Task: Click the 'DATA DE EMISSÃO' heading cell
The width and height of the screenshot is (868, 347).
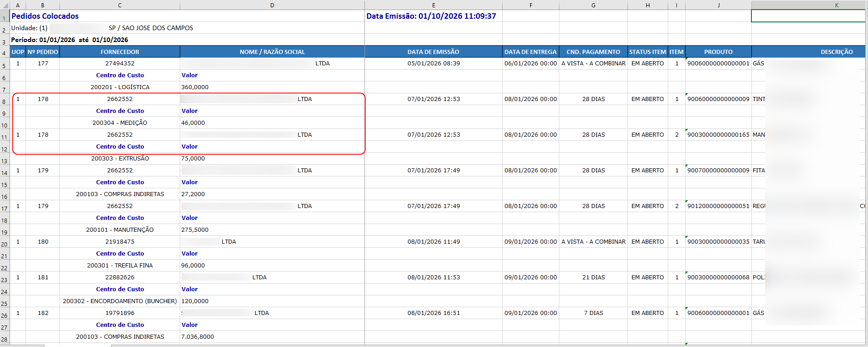Action: pos(434,52)
